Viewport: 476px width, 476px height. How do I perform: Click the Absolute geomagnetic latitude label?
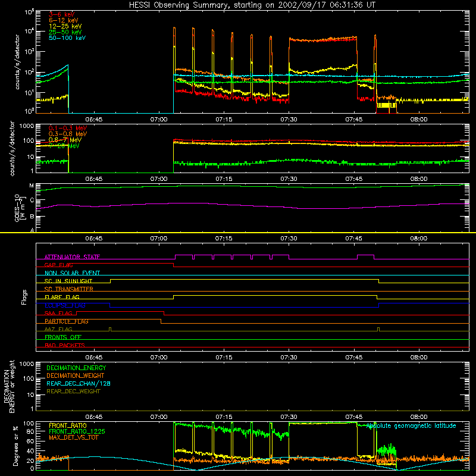point(411,426)
